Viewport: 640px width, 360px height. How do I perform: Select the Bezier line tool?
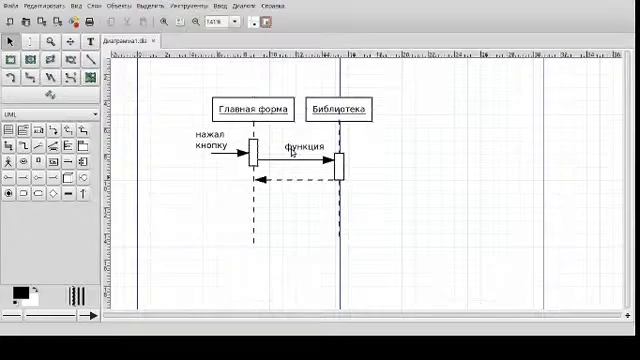coord(70,78)
